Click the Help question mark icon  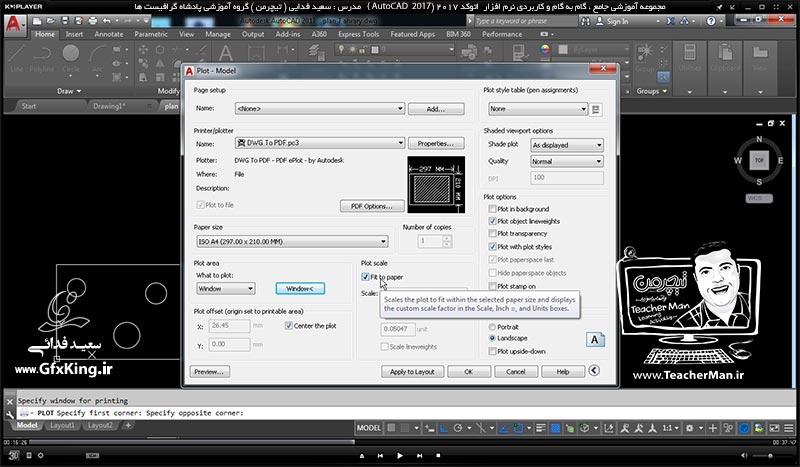point(711,21)
